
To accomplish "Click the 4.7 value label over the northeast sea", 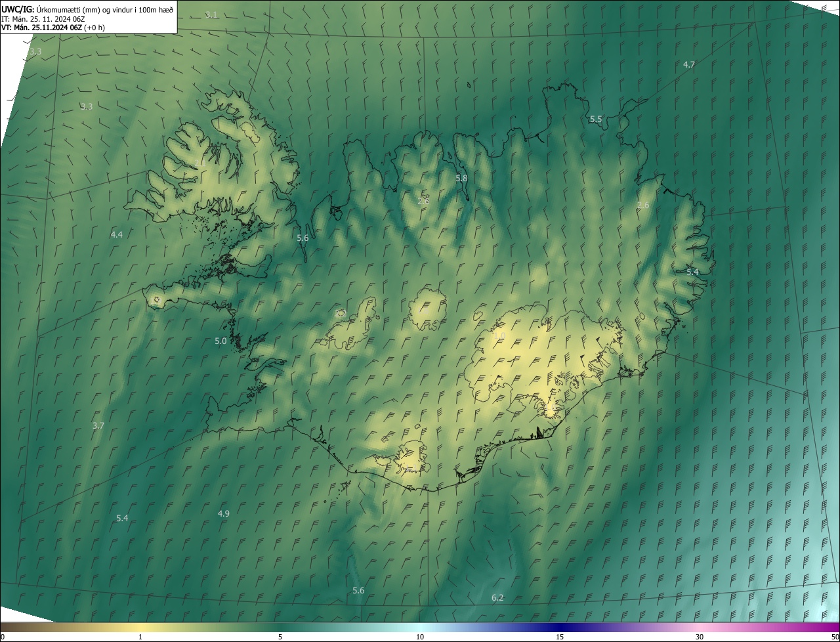I will click(x=689, y=64).
